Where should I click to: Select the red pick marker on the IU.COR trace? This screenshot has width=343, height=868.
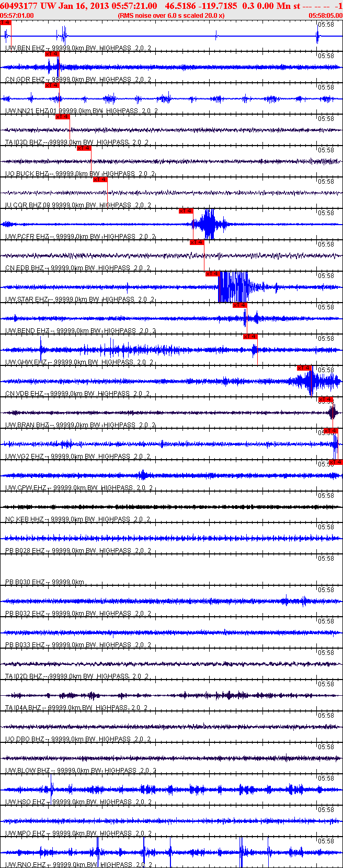[100, 180]
